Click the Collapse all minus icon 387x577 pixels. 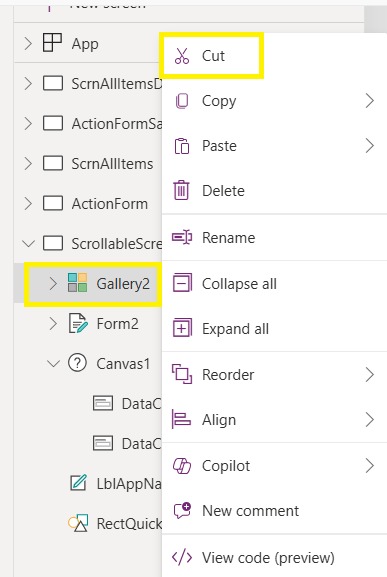[x=182, y=283]
